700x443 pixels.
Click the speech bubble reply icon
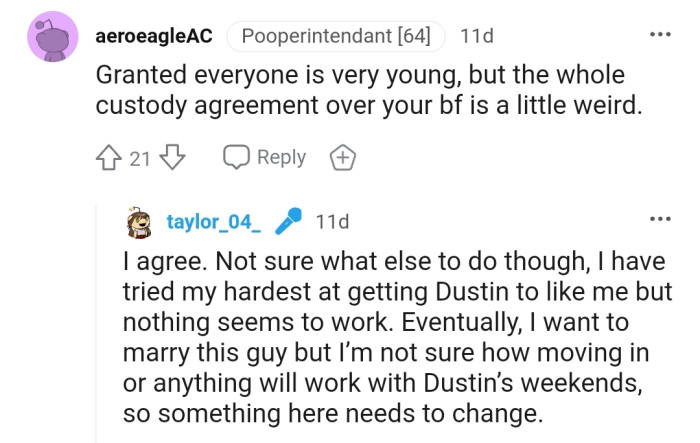pos(237,157)
